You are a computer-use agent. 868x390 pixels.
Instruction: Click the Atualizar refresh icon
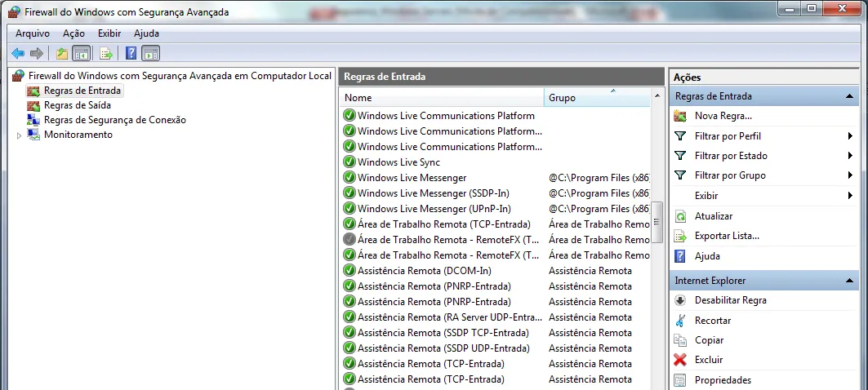(x=680, y=216)
